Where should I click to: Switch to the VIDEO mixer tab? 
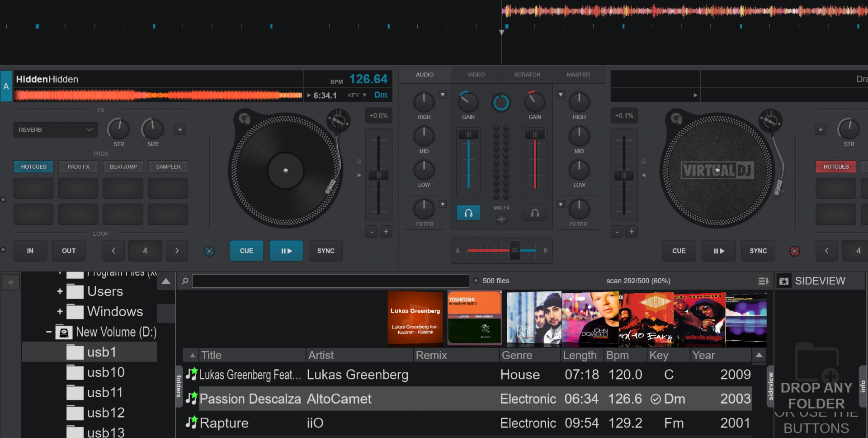coord(476,75)
